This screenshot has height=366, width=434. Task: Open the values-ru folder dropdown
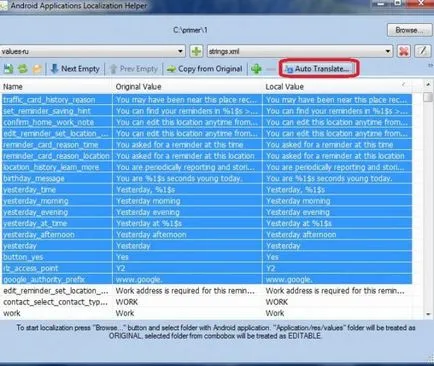coord(92,51)
